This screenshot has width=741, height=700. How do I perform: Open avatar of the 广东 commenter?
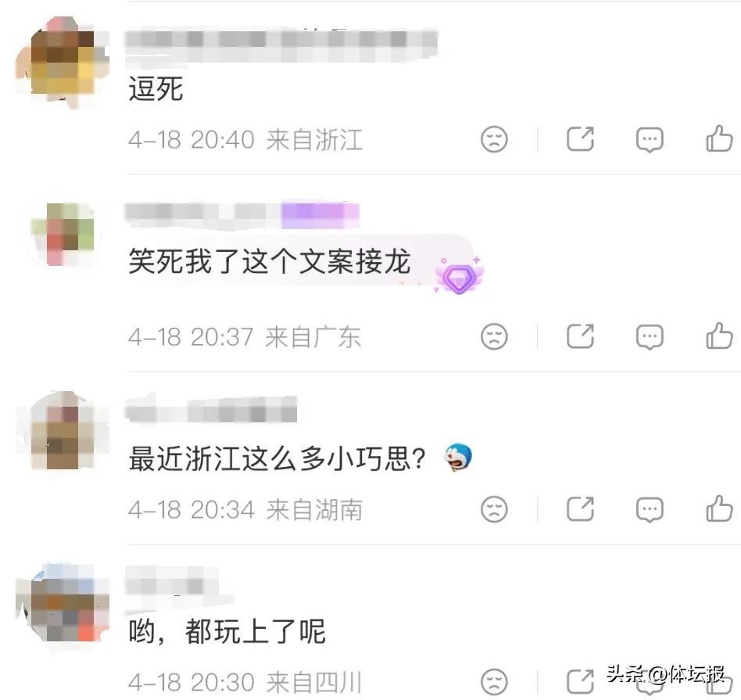pos(63,234)
